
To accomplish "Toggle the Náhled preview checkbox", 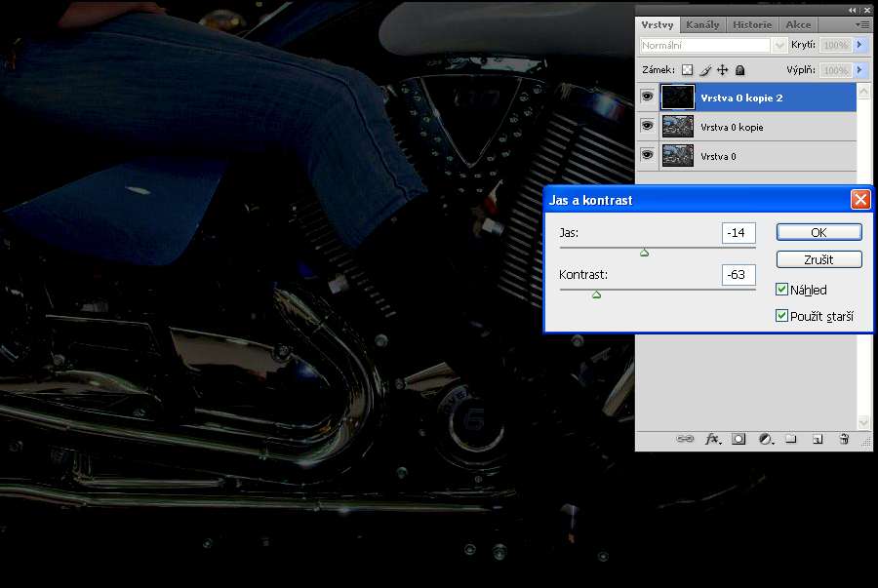I will pyautogui.click(x=782, y=290).
